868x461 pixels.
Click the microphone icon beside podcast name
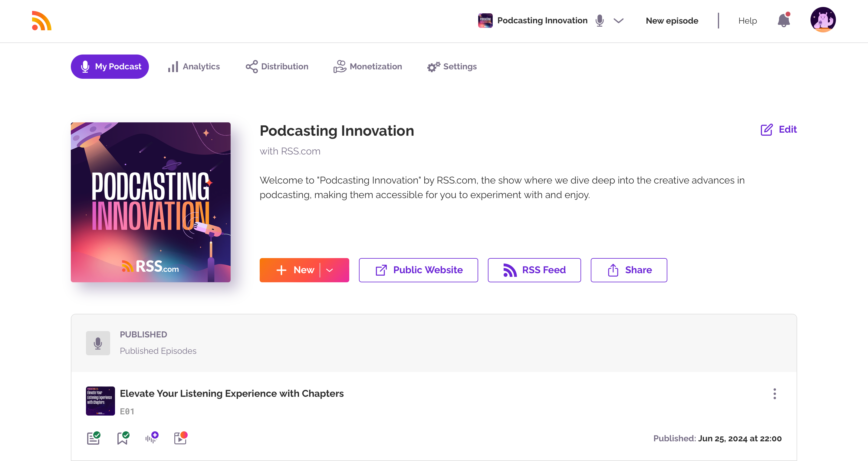pos(600,21)
